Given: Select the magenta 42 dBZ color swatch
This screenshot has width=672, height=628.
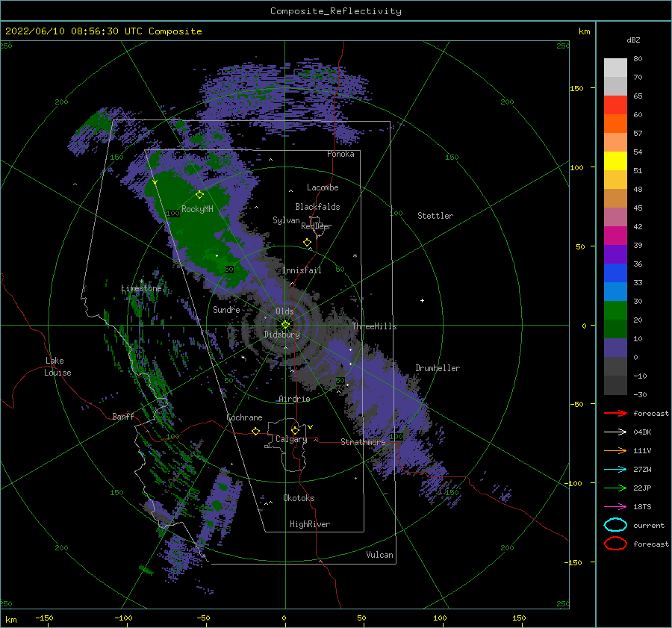Looking at the screenshot, I should (615, 235).
